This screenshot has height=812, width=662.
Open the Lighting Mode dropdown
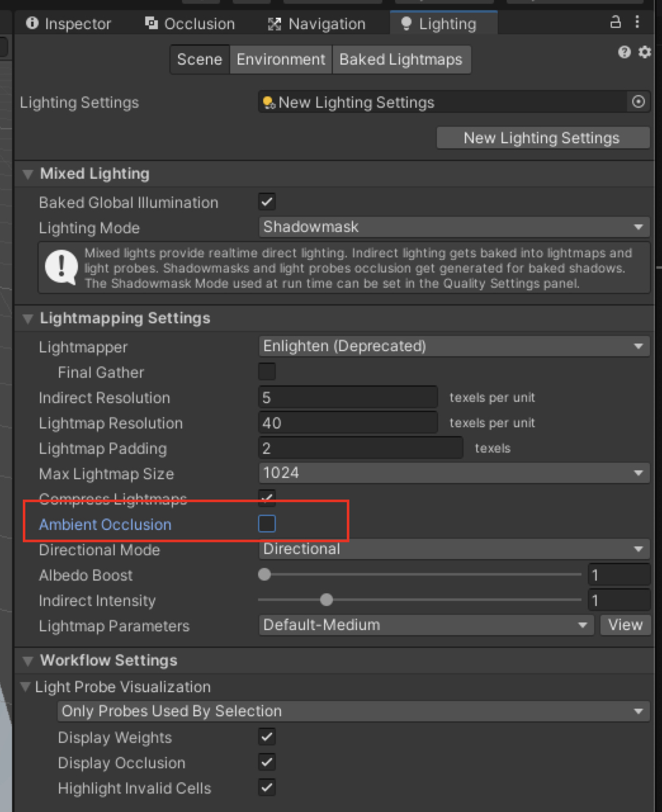[x=454, y=226]
